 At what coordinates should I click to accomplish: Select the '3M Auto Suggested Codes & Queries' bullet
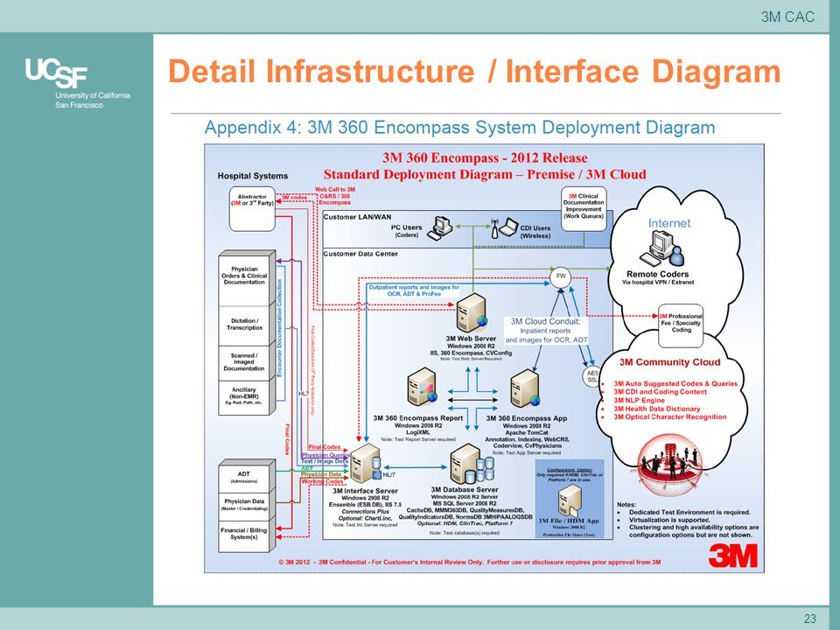tap(675, 383)
